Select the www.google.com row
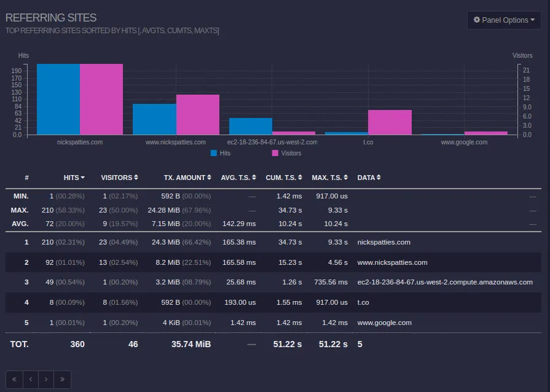This screenshot has width=550, height=392. point(246,322)
